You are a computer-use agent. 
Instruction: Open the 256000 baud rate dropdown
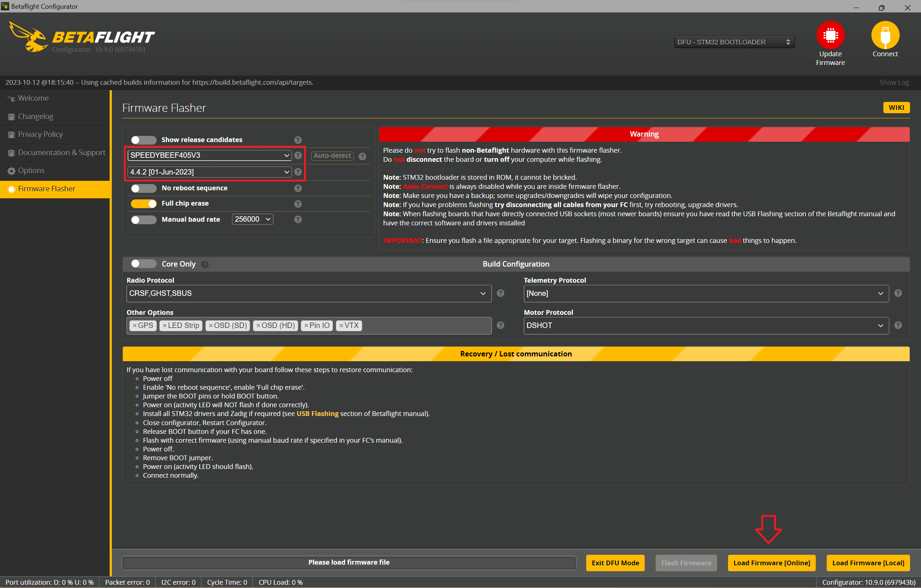253,219
